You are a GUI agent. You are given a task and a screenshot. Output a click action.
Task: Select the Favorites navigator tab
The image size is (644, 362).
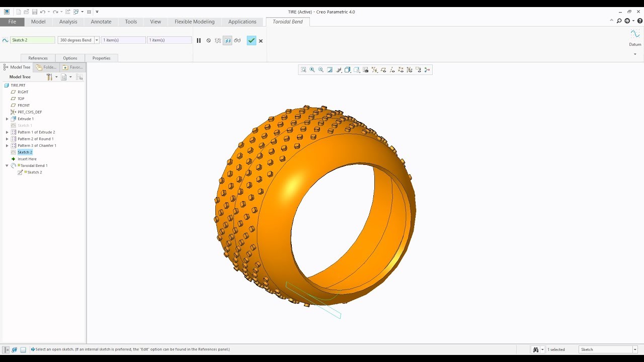[73, 67]
